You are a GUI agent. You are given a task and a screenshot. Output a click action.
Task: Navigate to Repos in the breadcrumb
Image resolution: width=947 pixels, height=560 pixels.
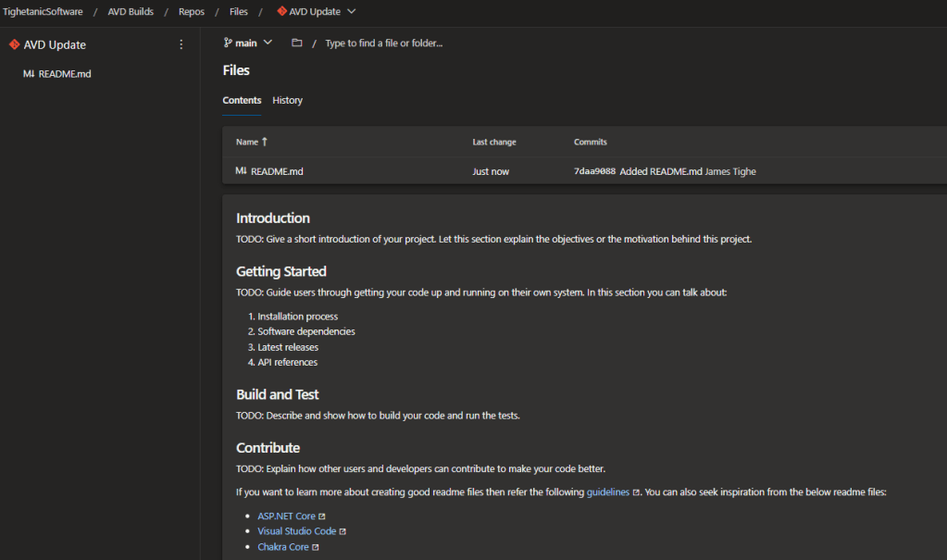pos(192,12)
